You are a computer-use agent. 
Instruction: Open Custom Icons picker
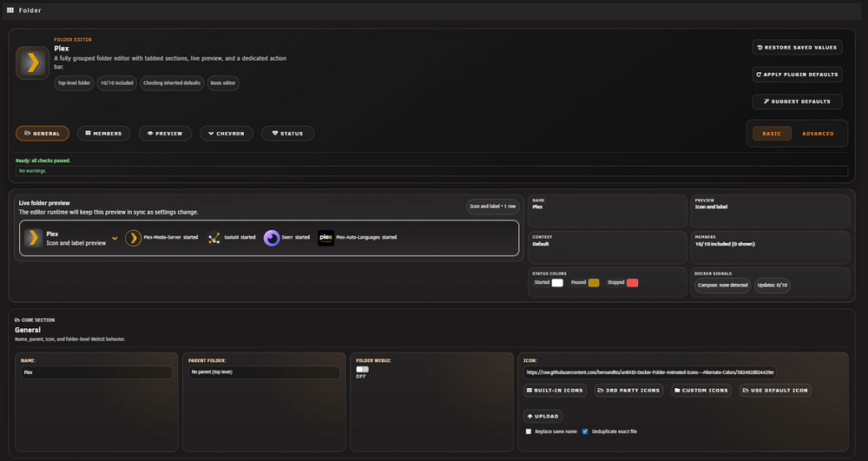pos(700,390)
